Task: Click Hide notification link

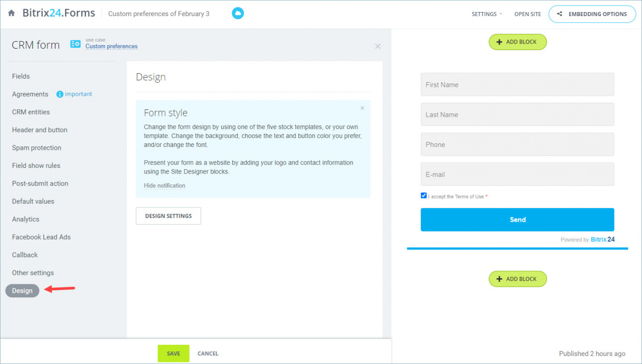Action: click(165, 186)
